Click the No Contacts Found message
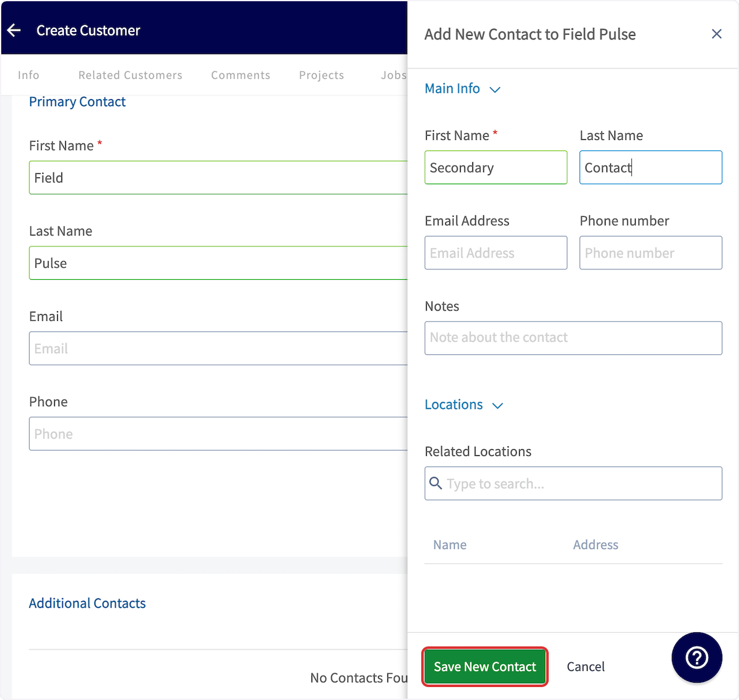The height and width of the screenshot is (700, 739). pos(359,678)
